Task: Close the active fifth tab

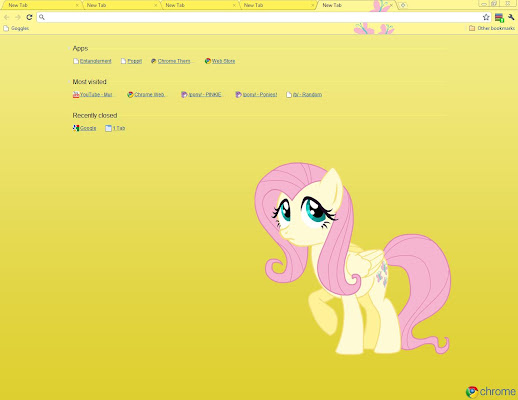Action: tap(391, 5)
